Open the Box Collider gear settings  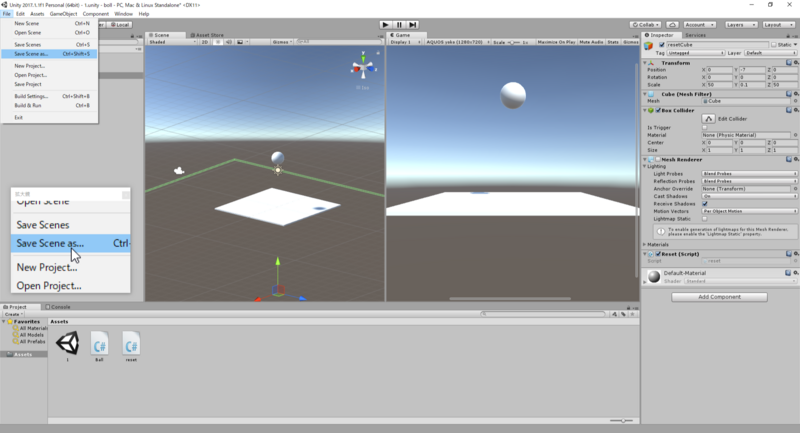[796, 110]
